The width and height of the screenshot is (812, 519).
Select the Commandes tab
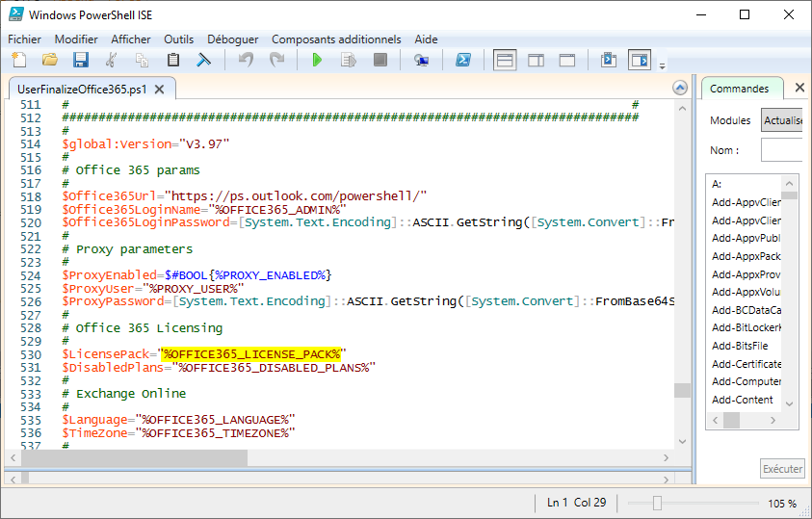click(x=739, y=89)
